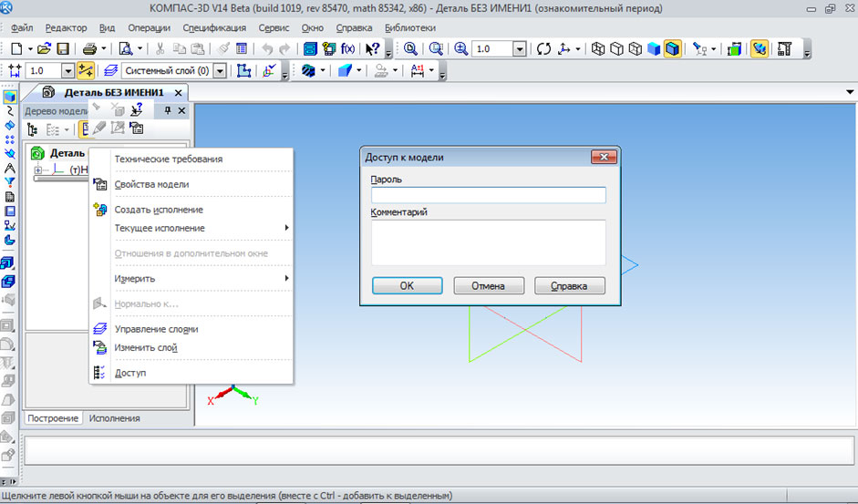The image size is (858, 504).
Task: Select thin hidden lines cube icon
Action: point(636,48)
